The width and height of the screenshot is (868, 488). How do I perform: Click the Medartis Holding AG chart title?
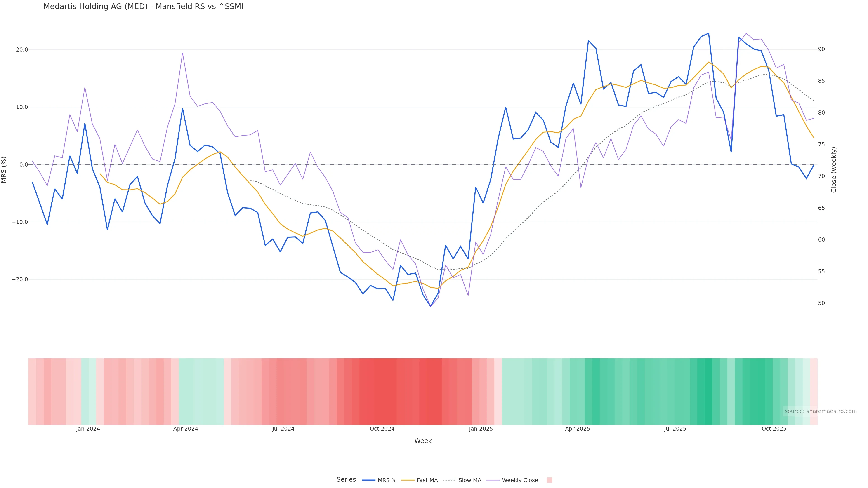tap(143, 7)
